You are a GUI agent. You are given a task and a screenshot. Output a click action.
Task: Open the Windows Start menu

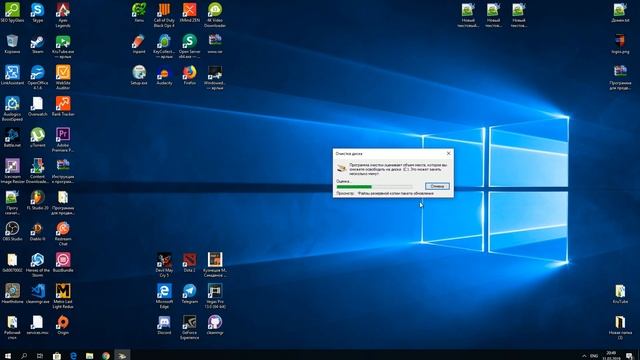point(8,356)
